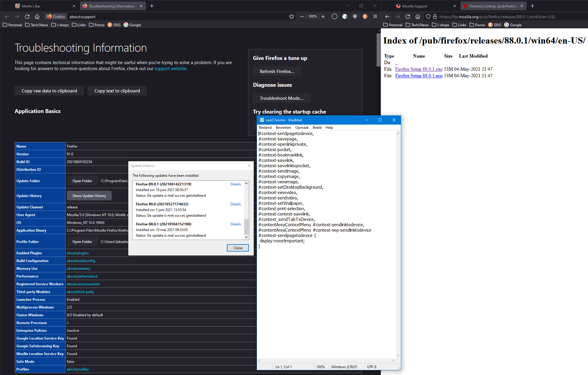Open Folder for Profile Folder row
This screenshot has width=588, height=375.
coord(82,242)
